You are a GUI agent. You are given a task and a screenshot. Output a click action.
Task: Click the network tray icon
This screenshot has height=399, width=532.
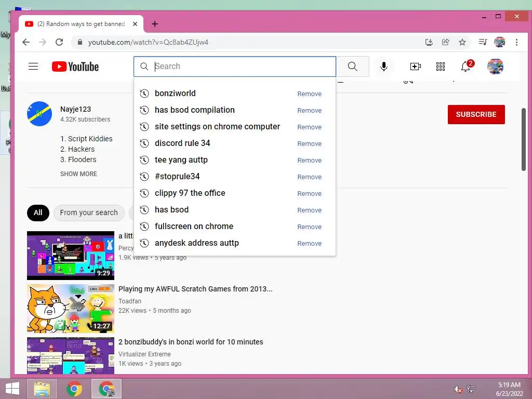coord(471,389)
